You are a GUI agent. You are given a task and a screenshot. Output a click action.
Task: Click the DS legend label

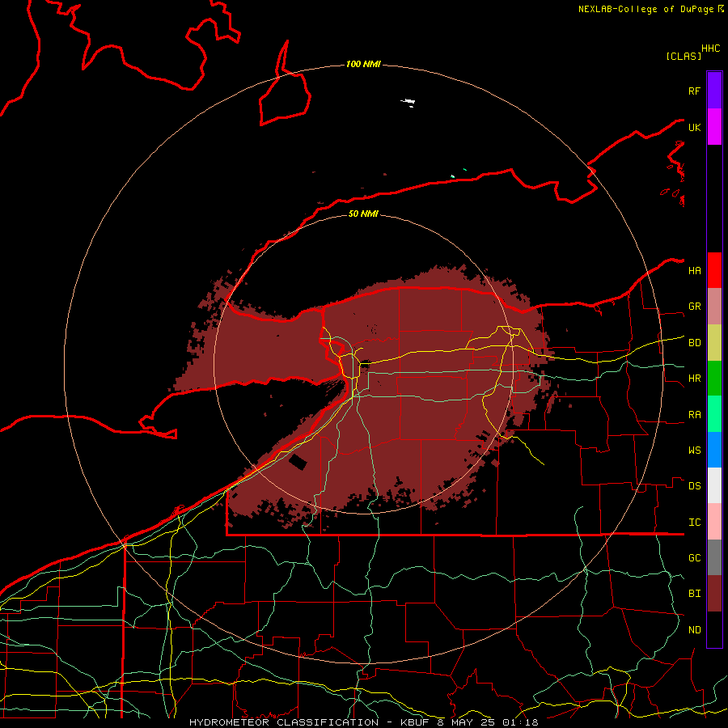click(694, 486)
